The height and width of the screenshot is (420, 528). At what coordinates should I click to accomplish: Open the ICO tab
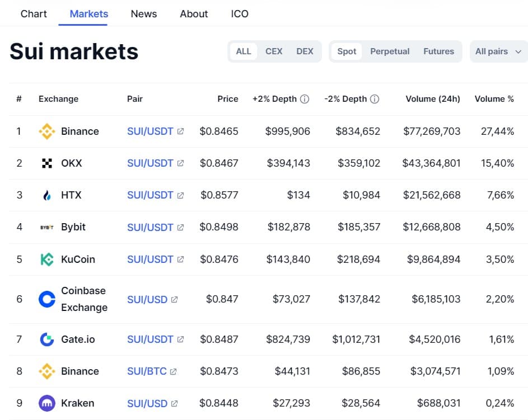240,14
